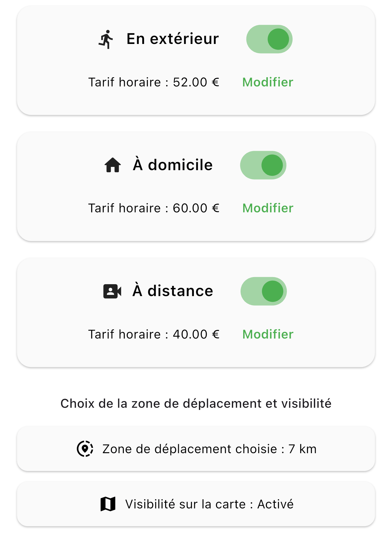Click the Choix de la zone heading
The width and height of the screenshot is (392, 558).
click(196, 404)
